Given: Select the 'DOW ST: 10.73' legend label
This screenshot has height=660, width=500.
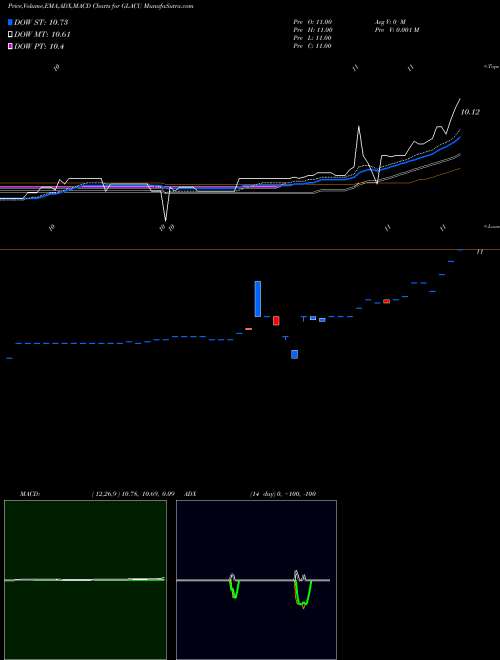Looking at the screenshot, I should pyautogui.click(x=41, y=22).
